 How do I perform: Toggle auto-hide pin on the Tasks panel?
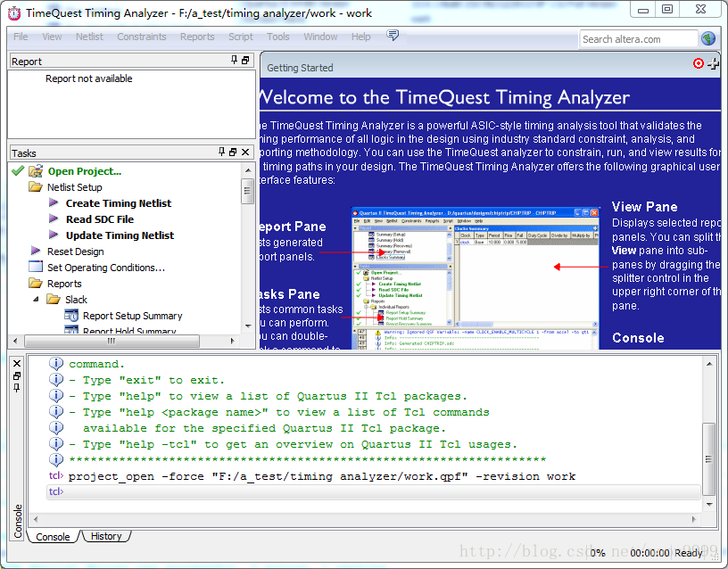[x=222, y=150]
